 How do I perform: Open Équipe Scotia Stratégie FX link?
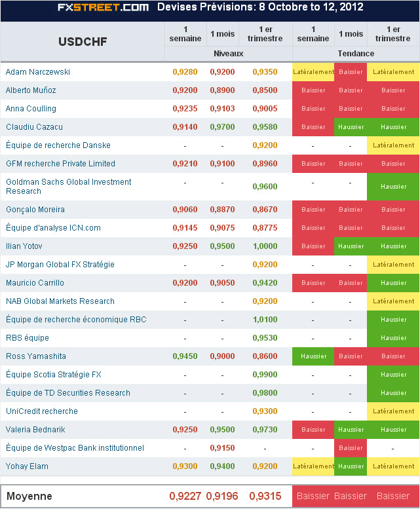pyautogui.click(x=54, y=375)
